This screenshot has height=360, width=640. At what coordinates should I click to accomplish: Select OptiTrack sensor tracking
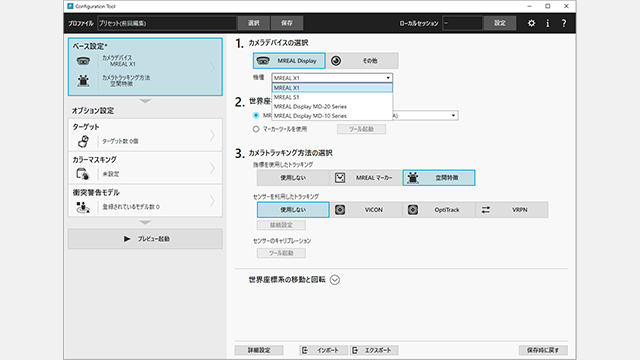click(439, 210)
